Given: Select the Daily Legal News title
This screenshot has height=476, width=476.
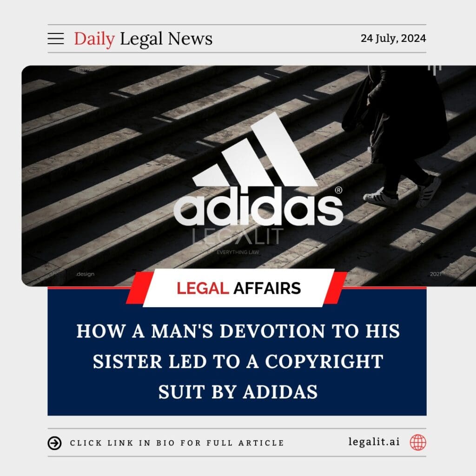Looking at the screenshot, I should click(143, 39).
